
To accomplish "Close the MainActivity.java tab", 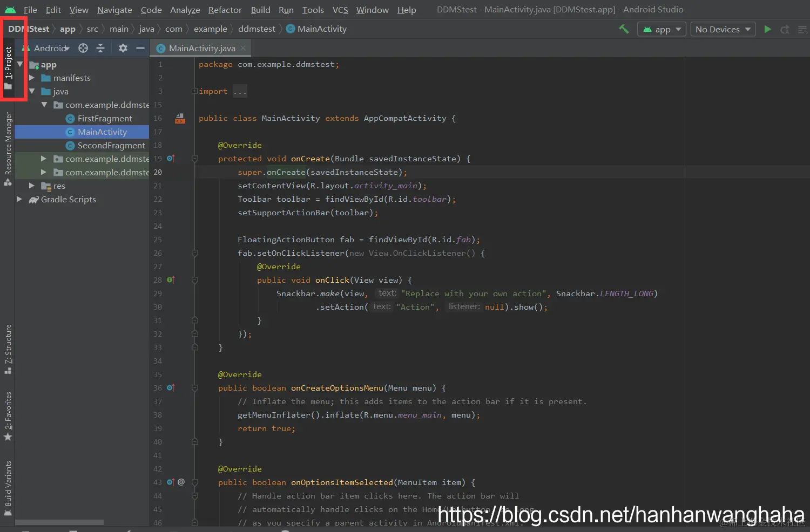I will pyautogui.click(x=243, y=48).
